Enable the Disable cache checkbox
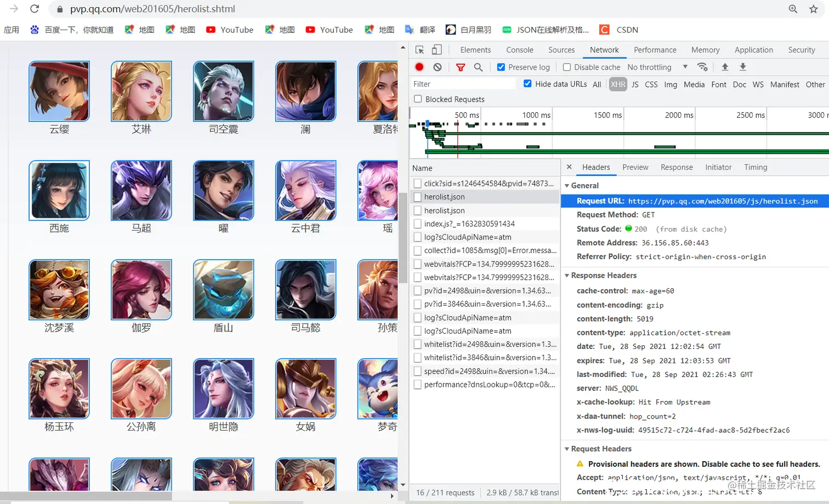829x504 pixels. click(x=567, y=67)
